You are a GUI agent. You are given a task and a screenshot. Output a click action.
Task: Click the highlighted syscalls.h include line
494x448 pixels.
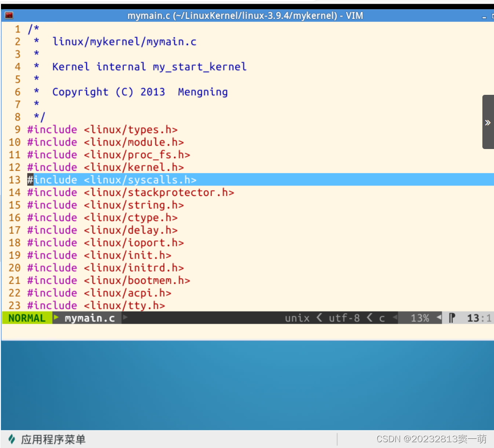pyautogui.click(x=111, y=179)
